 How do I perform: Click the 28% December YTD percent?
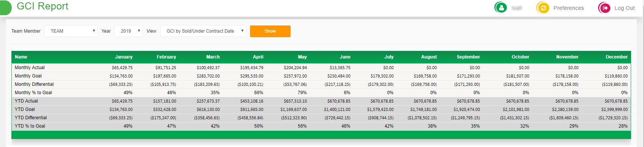click(x=623, y=126)
